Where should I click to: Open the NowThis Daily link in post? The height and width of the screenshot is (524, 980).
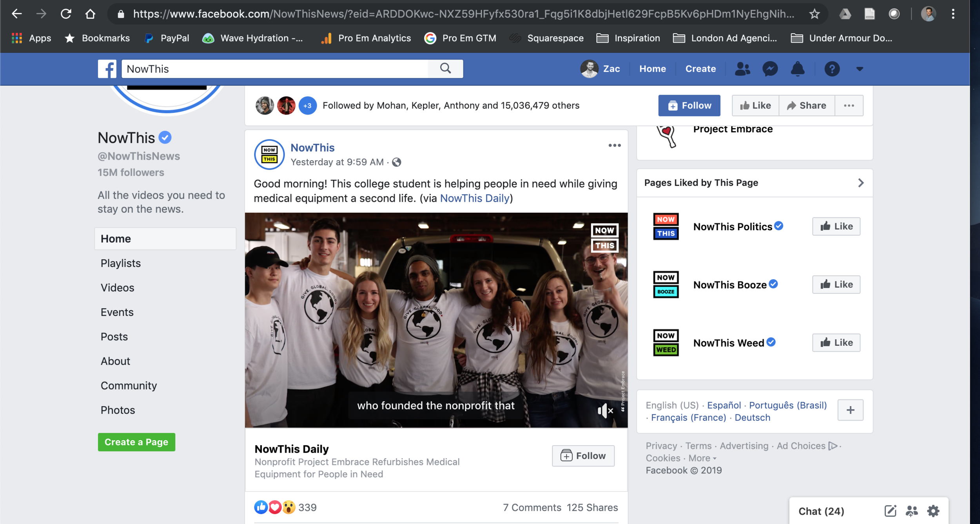[474, 198]
